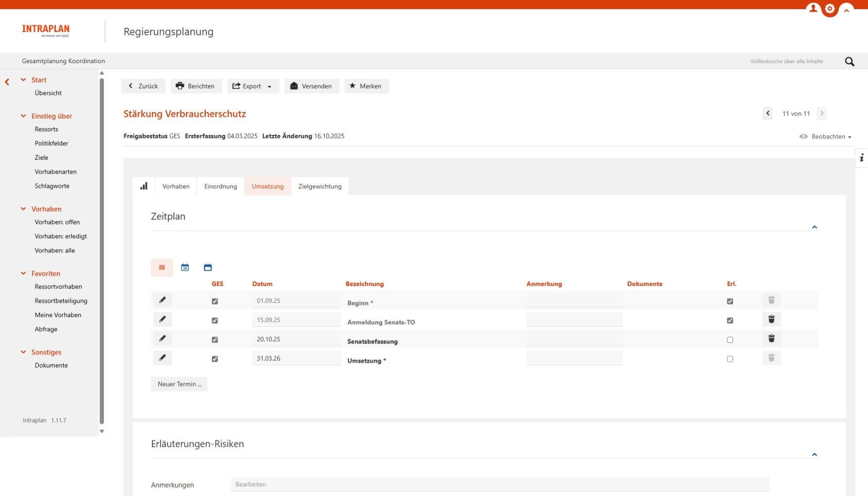Open the chart statistics tab icon

click(x=144, y=186)
